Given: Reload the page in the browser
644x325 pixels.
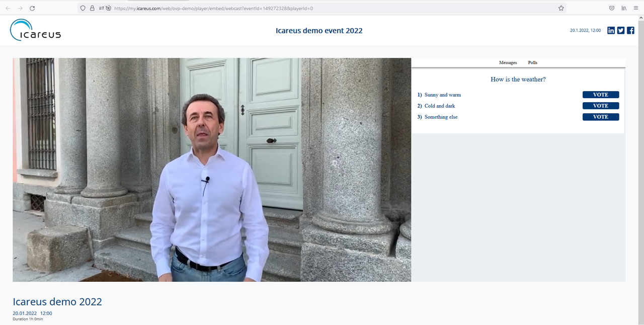Looking at the screenshot, I should pyautogui.click(x=32, y=9).
